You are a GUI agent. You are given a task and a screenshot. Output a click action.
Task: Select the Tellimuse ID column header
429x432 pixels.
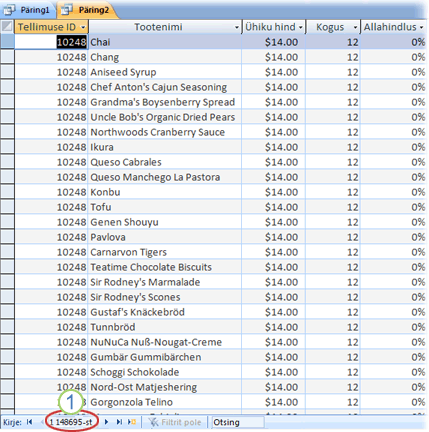(51, 27)
